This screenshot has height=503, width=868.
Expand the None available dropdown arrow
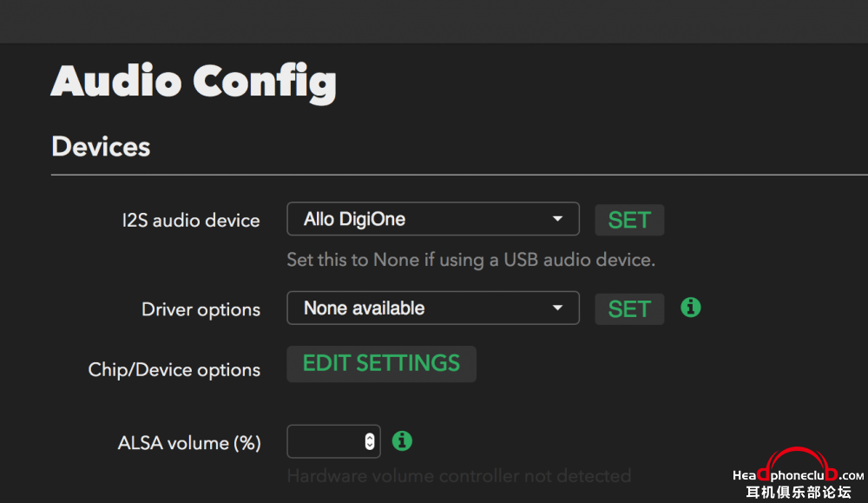(x=557, y=308)
